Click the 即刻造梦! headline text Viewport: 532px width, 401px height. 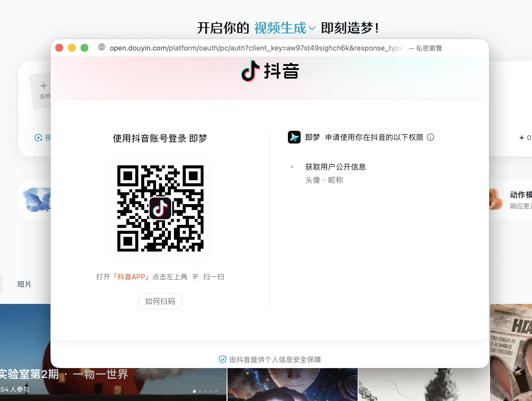coord(350,28)
